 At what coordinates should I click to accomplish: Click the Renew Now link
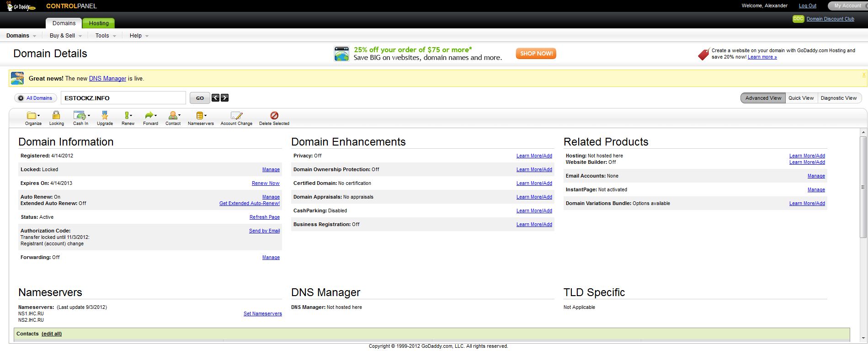click(266, 183)
